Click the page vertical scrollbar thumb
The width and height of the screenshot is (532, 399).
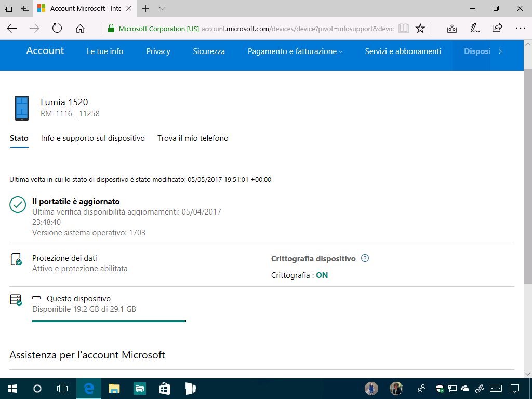(528, 177)
